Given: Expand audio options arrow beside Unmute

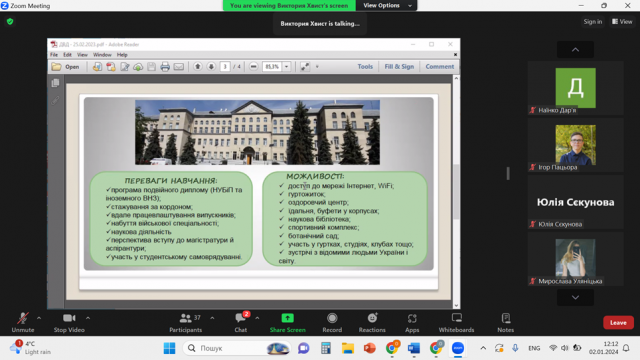Looking at the screenshot, I should pos(39,318).
